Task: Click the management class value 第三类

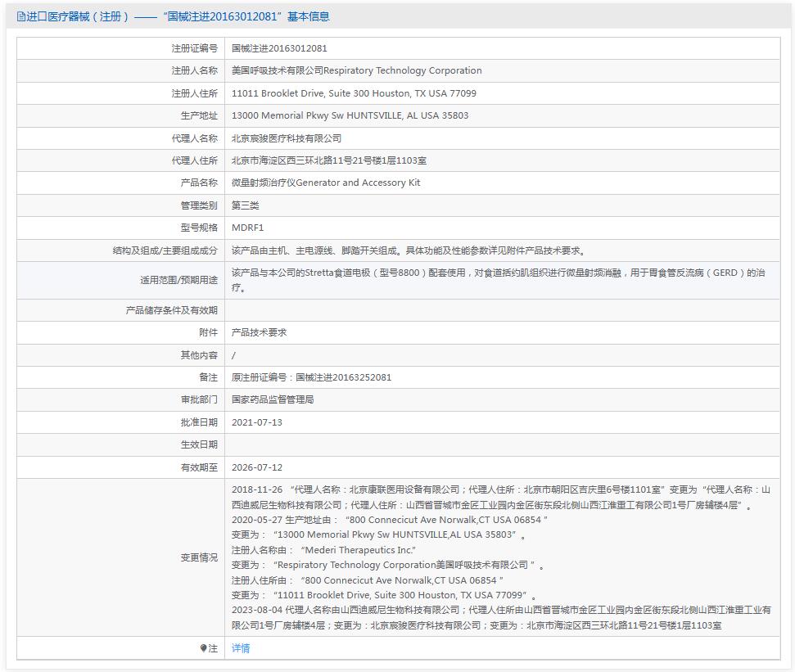Action: pos(246,205)
